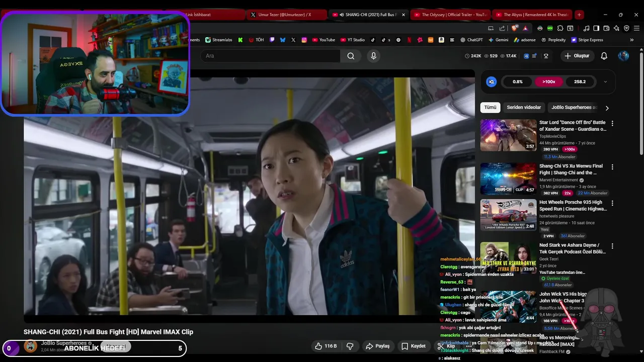Click the video title SHANG-CHI Full Bus Fight

108,332
